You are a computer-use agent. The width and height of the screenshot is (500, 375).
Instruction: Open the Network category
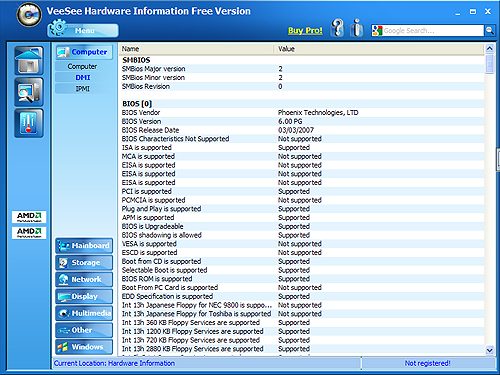[x=84, y=279]
